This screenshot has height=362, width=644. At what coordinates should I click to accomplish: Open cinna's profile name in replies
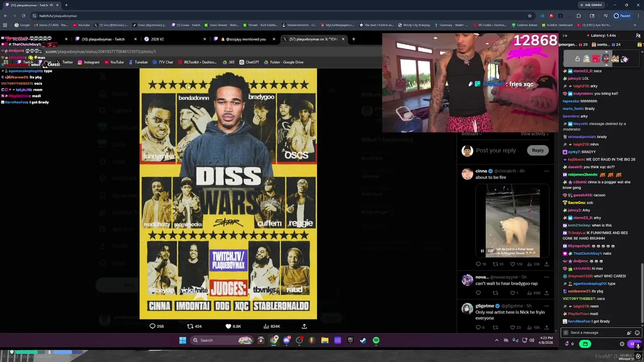pos(481,171)
